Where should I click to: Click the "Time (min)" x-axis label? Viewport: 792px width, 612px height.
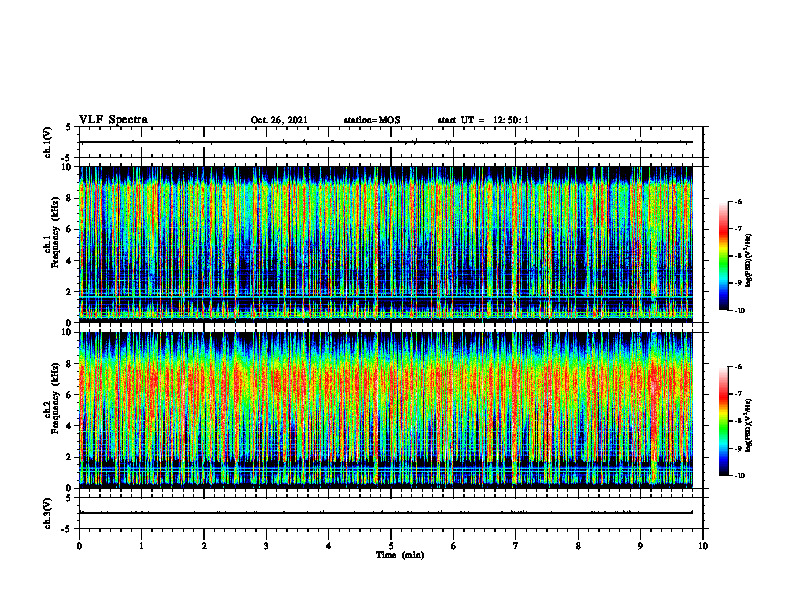tap(400, 555)
